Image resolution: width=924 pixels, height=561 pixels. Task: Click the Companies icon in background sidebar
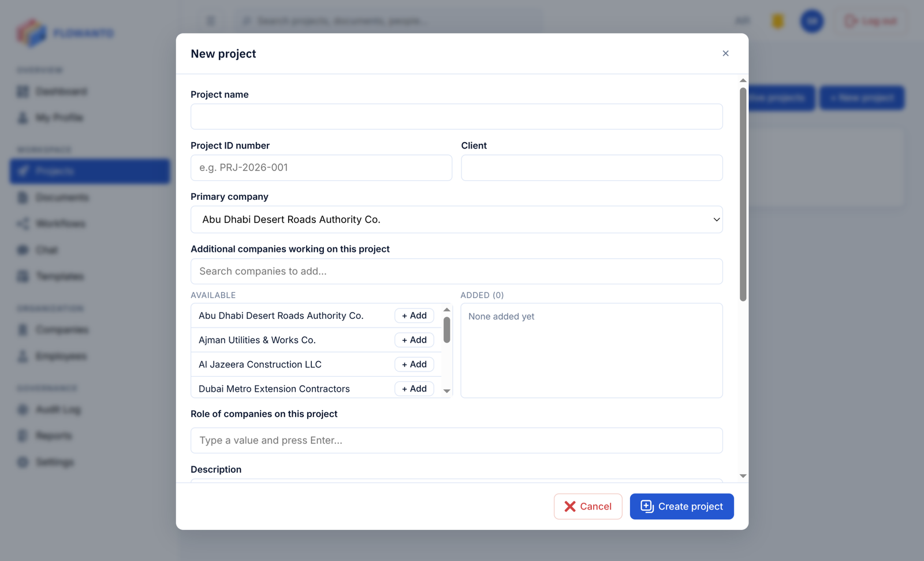(23, 329)
